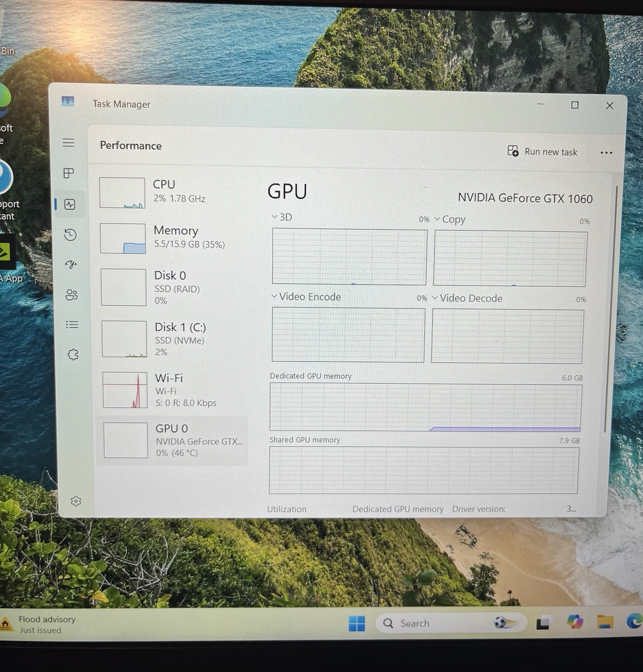Click Run new task button
This screenshot has width=643, height=672.
[542, 152]
